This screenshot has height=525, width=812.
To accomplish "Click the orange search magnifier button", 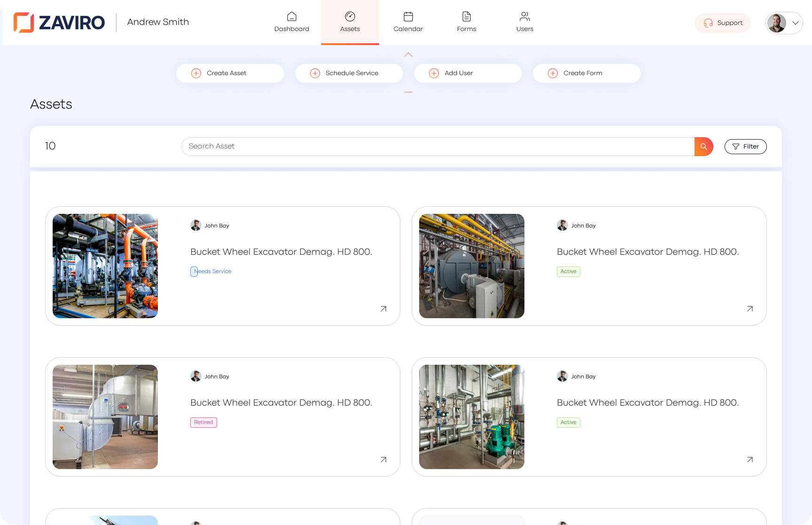I will click(x=704, y=147).
